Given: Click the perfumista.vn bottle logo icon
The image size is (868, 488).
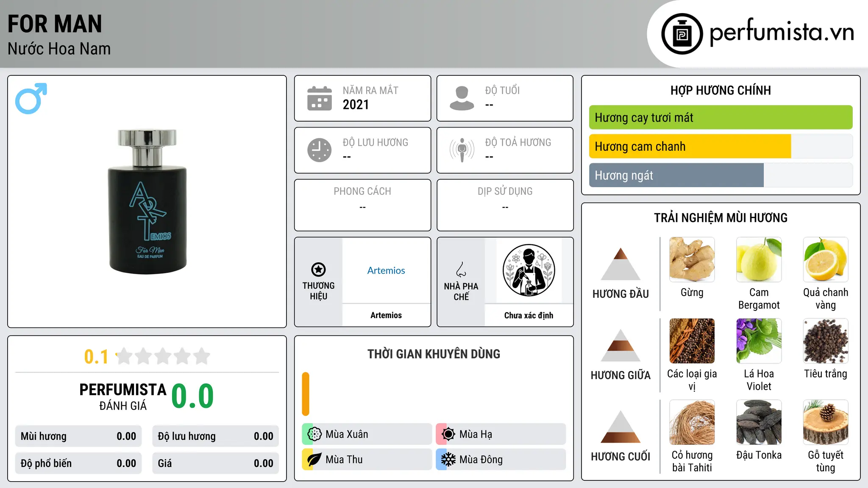Looking at the screenshot, I should 682,34.
